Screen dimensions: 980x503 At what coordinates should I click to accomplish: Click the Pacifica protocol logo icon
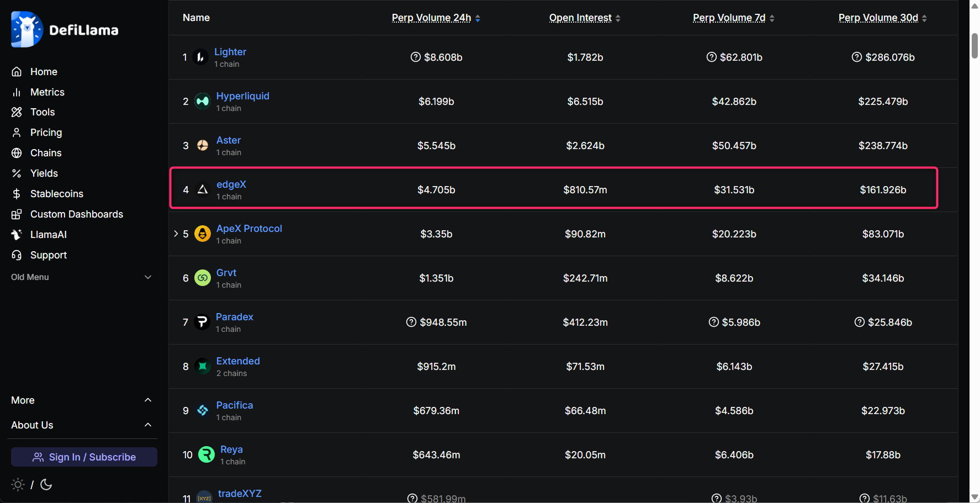tap(203, 410)
